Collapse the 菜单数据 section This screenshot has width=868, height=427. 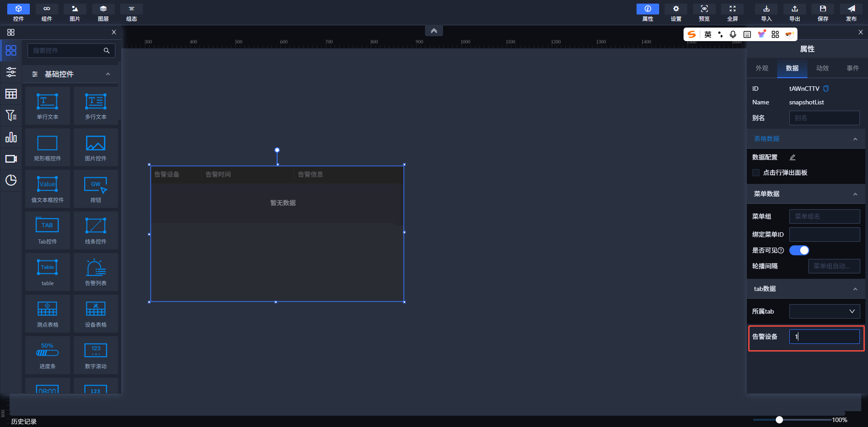click(855, 194)
